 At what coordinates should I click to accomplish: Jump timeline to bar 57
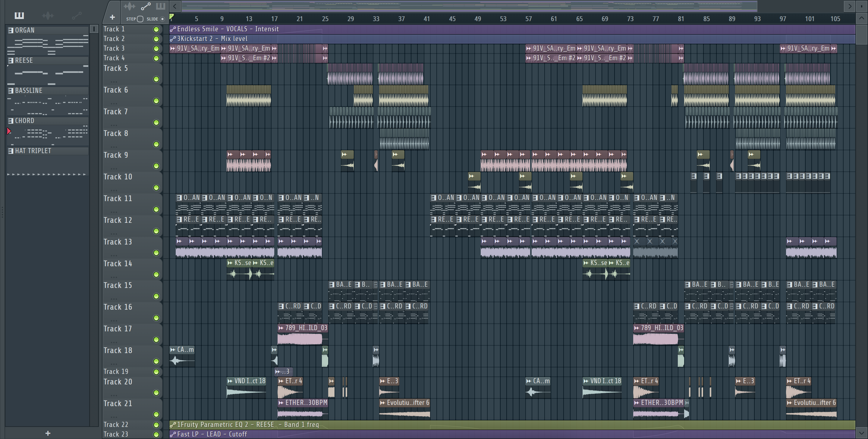click(528, 19)
